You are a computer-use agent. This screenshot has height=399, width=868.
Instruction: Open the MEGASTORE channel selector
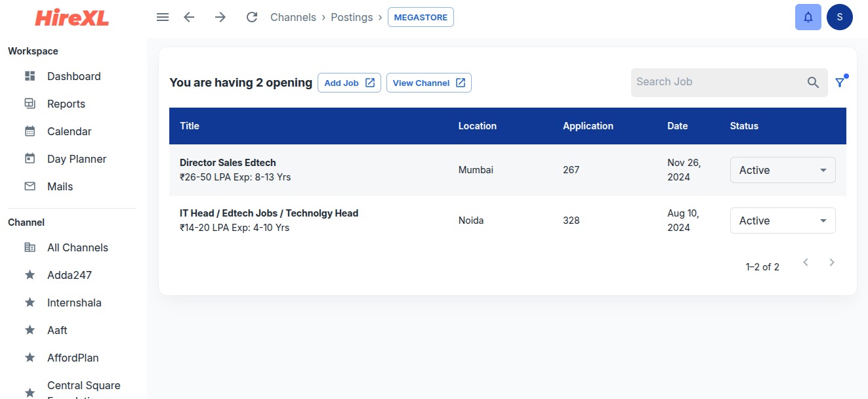click(421, 17)
